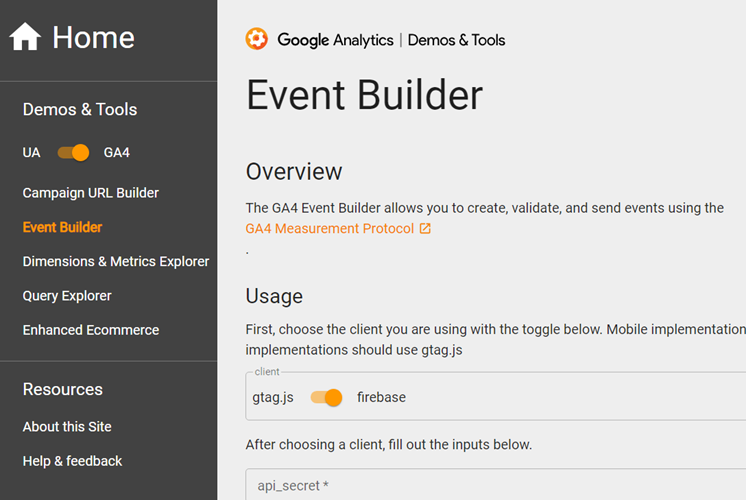Click the Event Builder page title

[364, 95]
